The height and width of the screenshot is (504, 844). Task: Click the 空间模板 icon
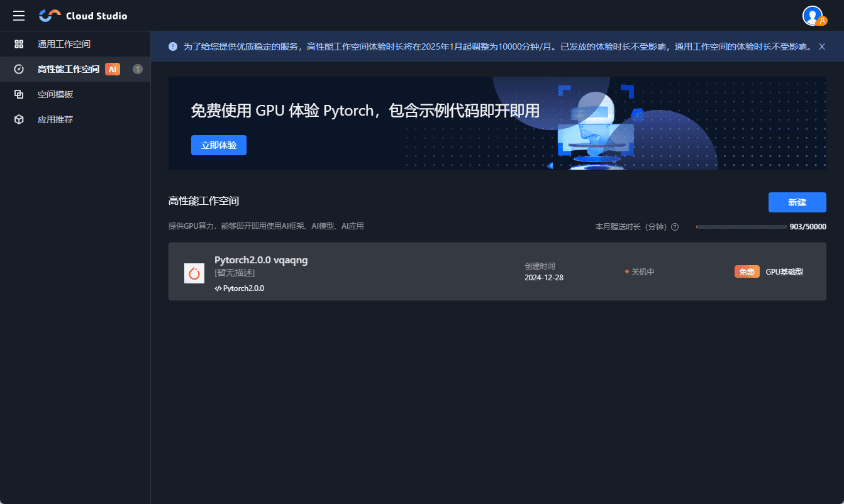click(x=19, y=94)
